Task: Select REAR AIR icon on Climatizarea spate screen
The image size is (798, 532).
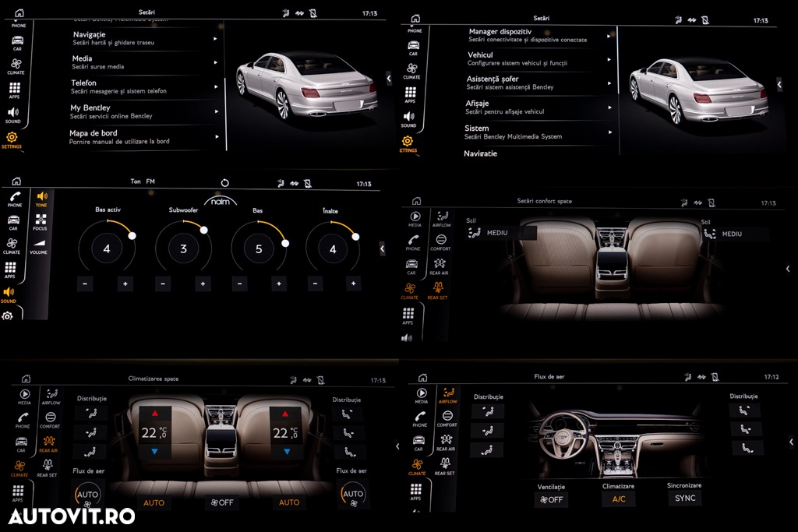Action: (x=48, y=444)
